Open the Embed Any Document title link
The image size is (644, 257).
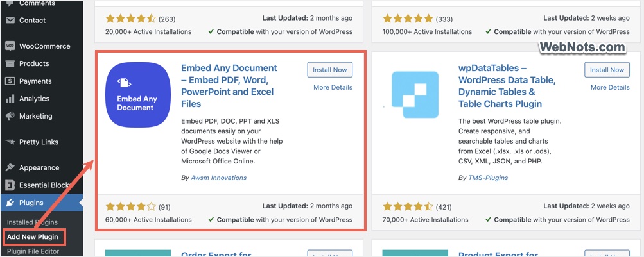(x=229, y=86)
